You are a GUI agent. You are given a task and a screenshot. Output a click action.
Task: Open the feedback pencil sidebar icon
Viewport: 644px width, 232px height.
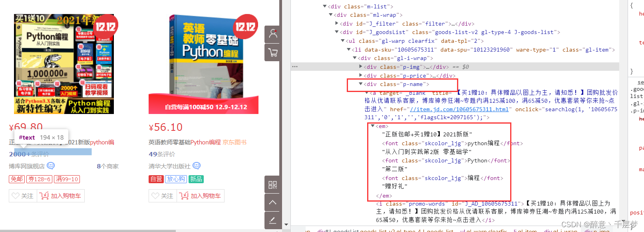point(273,220)
